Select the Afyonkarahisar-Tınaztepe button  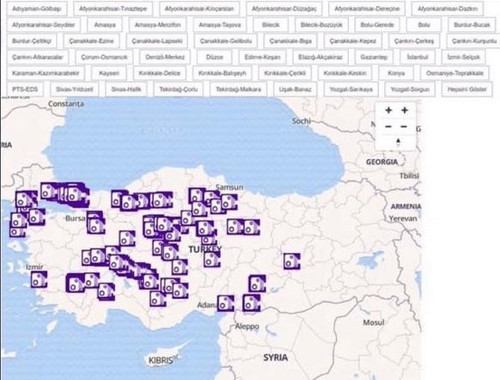113,9
